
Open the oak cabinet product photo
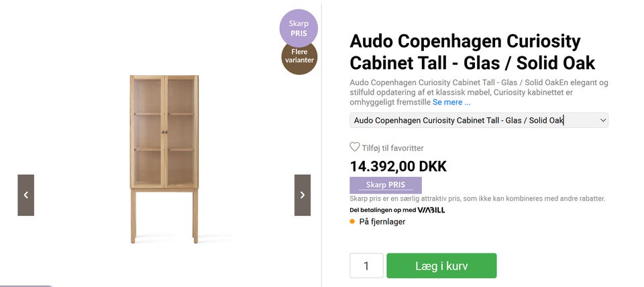click(164, 158)
